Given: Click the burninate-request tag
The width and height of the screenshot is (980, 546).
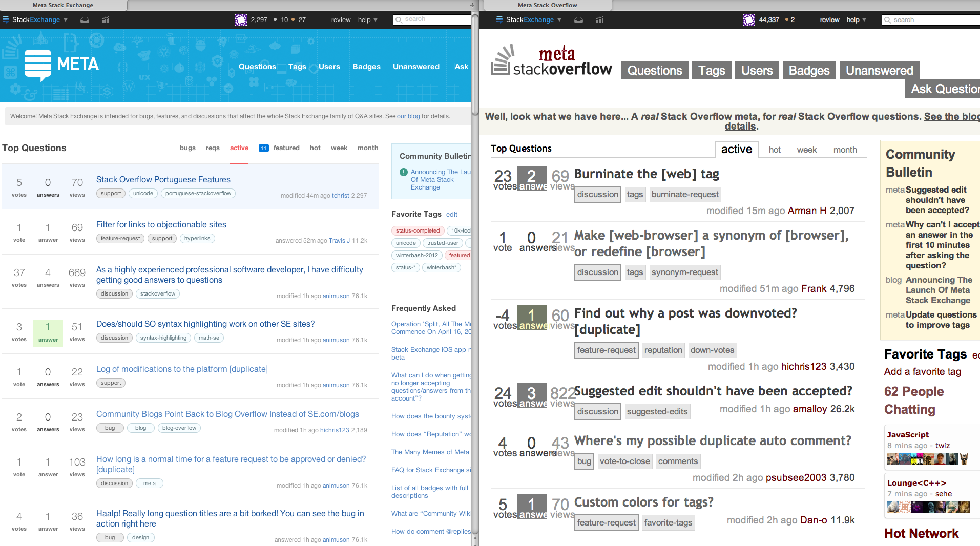Looking at the screenshot, I should pyautogui.click(x=685, y=195).
